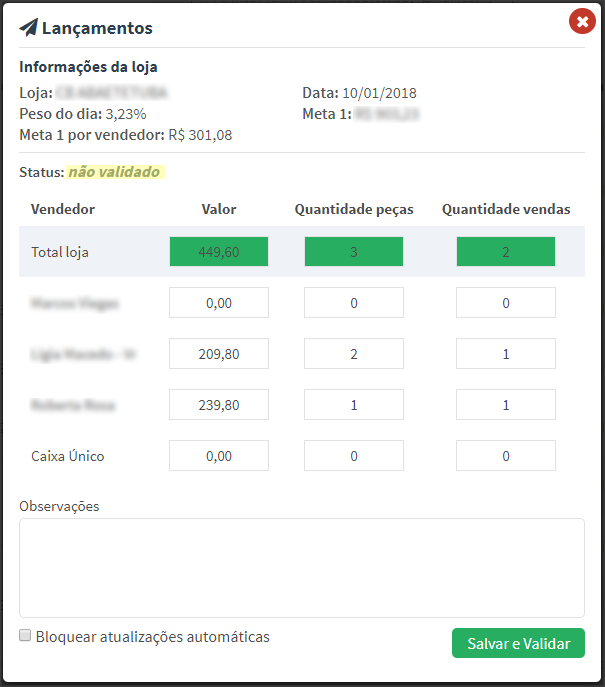605x687 pixels.
Task: Click the Quantidade peças field showing 2
Action: pos(354,354)
